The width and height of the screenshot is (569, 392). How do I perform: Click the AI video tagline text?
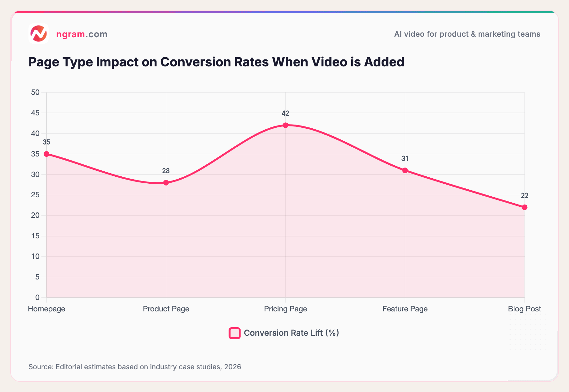467,34
